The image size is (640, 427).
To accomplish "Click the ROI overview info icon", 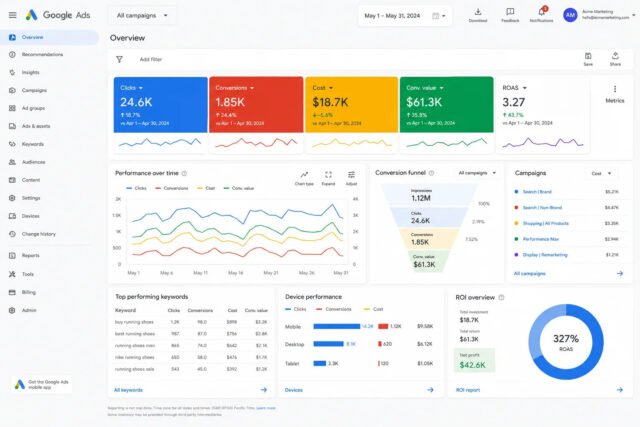I will point(501,298).
